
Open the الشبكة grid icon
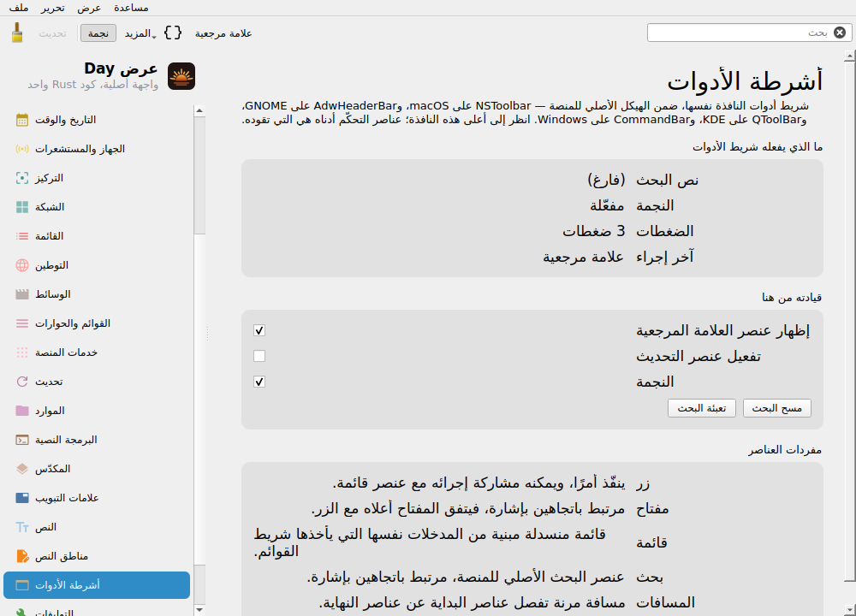coord(22,207)
